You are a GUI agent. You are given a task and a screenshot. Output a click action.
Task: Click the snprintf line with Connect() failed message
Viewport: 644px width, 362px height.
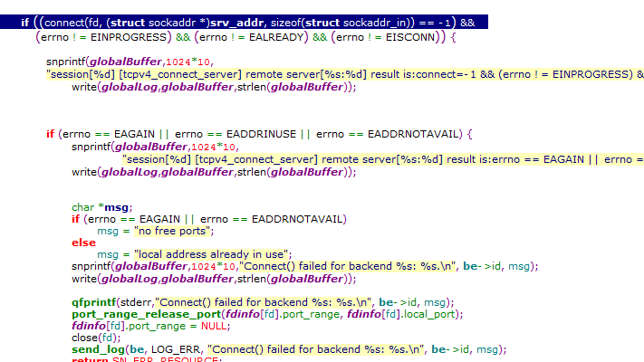(x=304, y=266)
